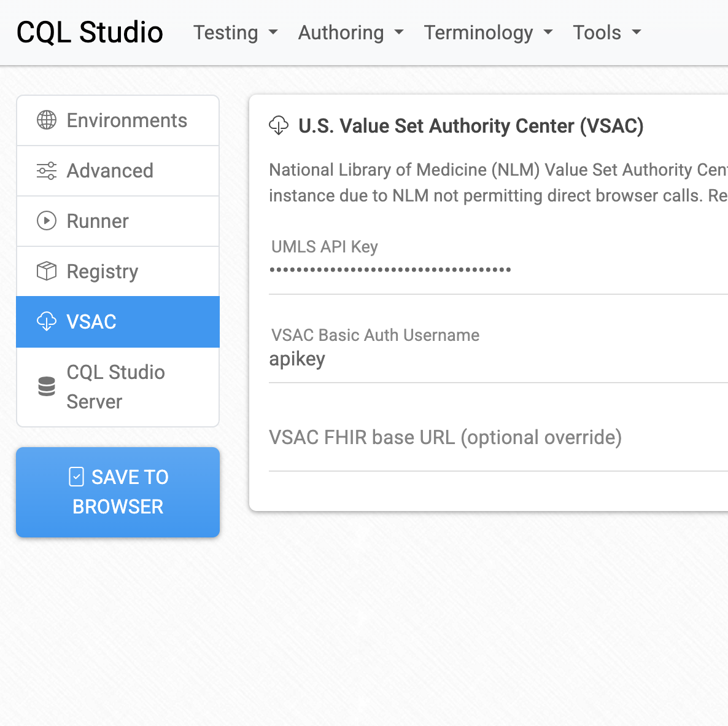This screenshot has height=726, width=728.
Task: Open the Authoring dropdown menu
Action: [350, 33]
